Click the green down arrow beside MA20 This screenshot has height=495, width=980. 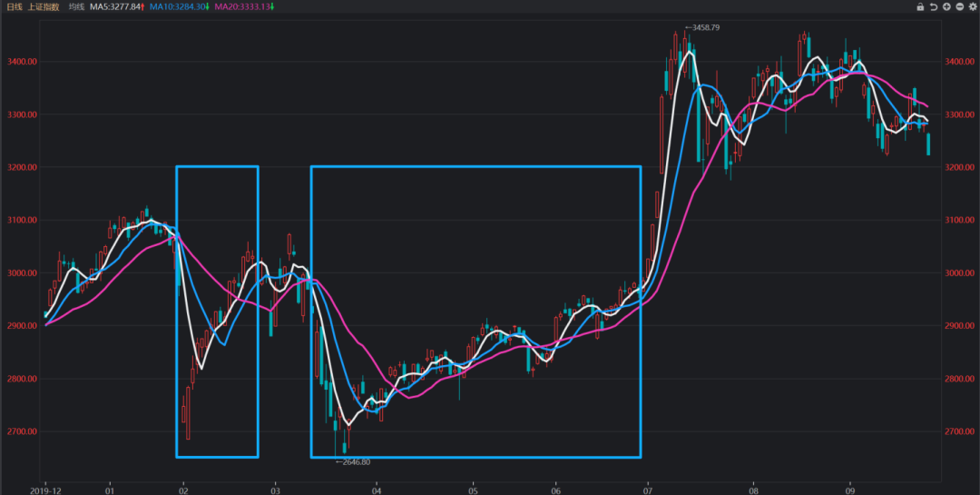273,7
